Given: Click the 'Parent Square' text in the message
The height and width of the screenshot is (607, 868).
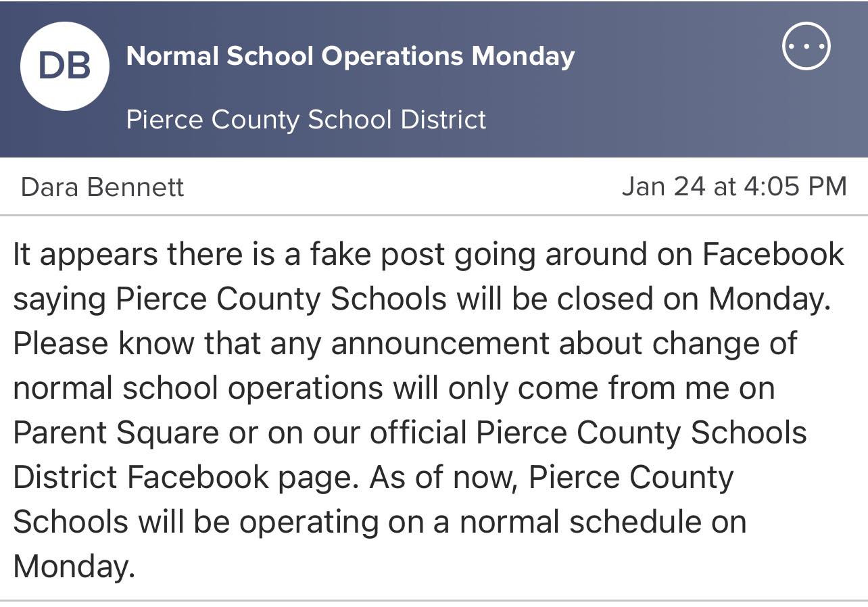Looking at the screenshot, I should click(116, 433).
